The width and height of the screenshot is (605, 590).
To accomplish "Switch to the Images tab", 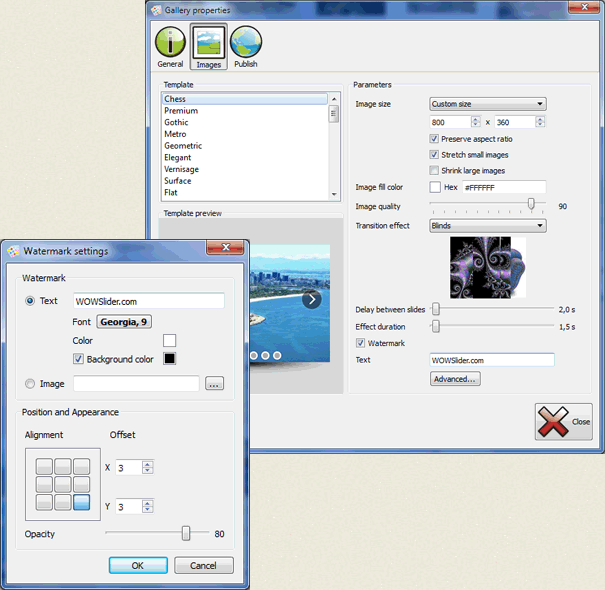I will tap(208, 47).
